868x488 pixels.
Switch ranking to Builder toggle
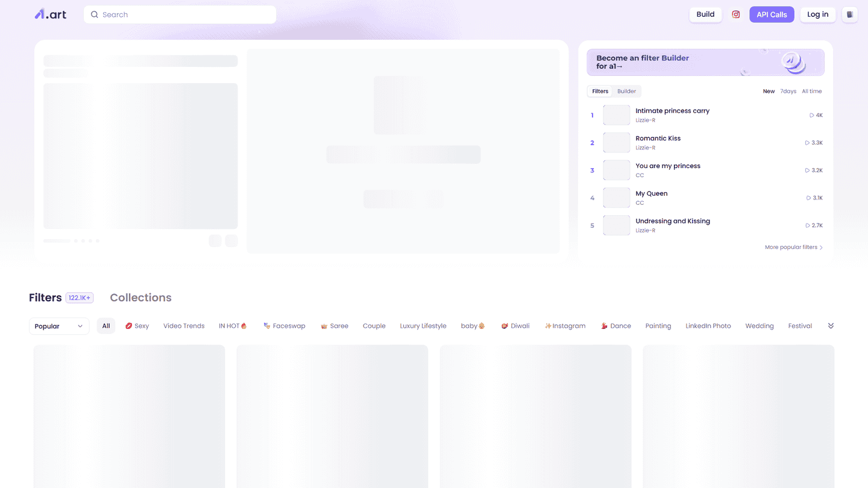click(626, 92)
